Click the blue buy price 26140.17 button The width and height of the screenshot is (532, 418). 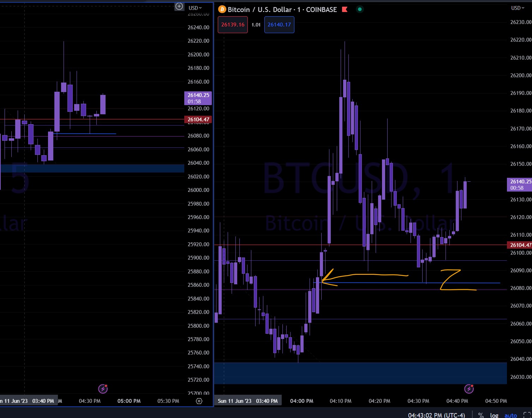pyautogui.click(x=279, y=25)
